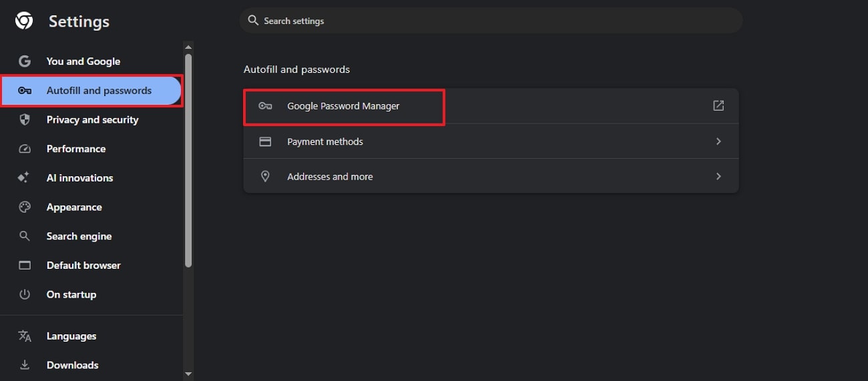868x381 pixels.
Task: Click the search magnifier in the settings search bar
Action: point(253,21)
